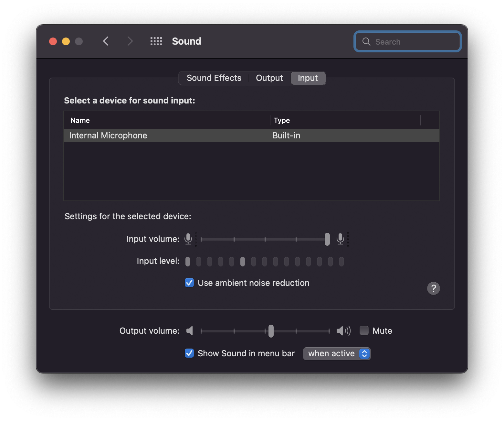
Task: Uncheck Show Sound in menu bar
Action: 189,353
